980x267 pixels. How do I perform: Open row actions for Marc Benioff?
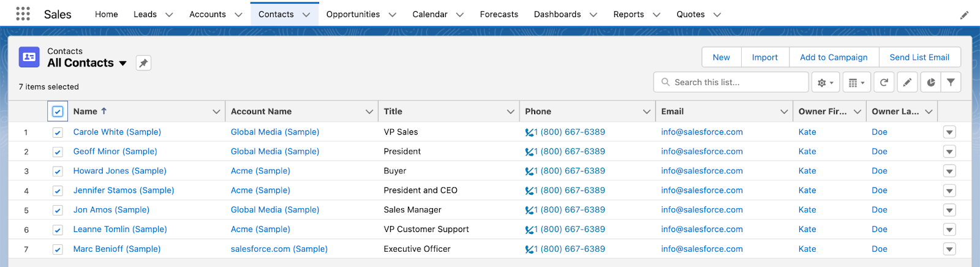point(949,249)
